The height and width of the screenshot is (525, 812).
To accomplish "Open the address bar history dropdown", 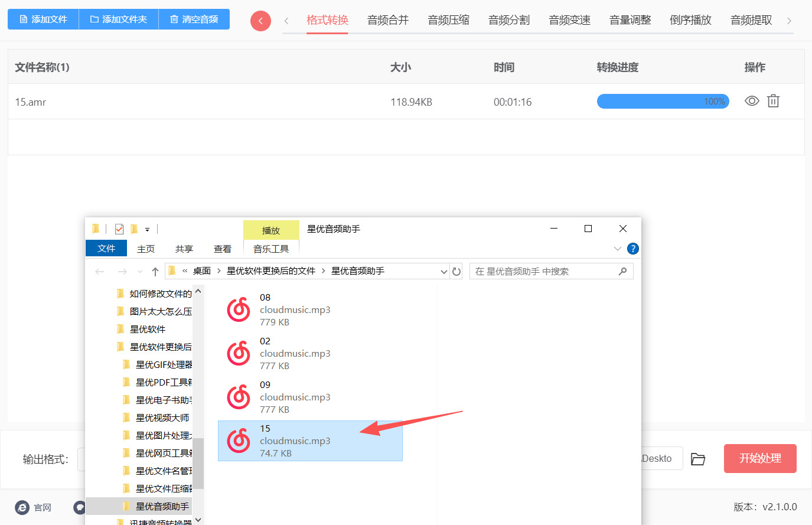I will coord(444,272).
